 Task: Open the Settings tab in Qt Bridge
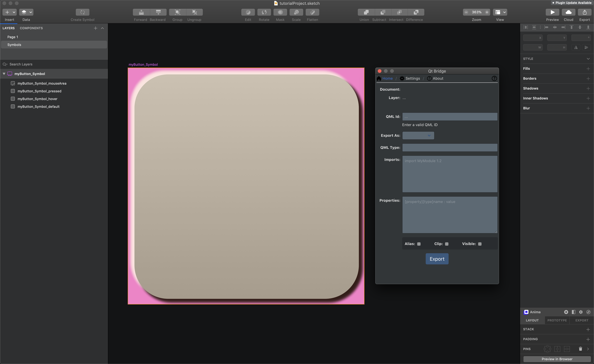click(x=410, y=78)
